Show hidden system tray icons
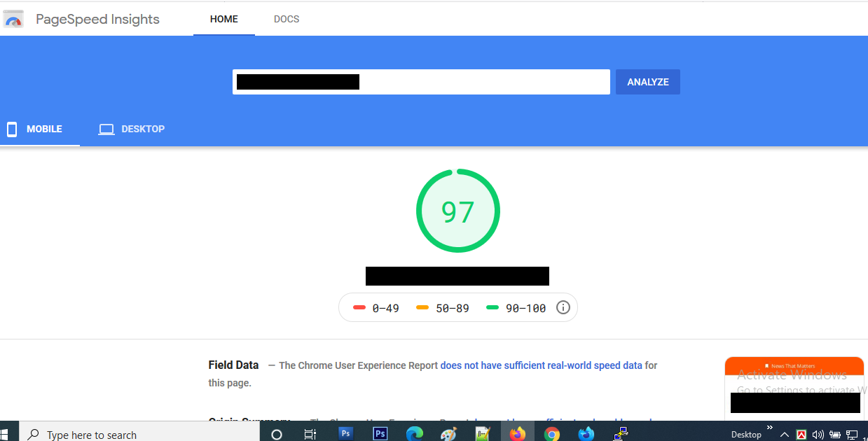The image size is (868, 441). (785, 435)
